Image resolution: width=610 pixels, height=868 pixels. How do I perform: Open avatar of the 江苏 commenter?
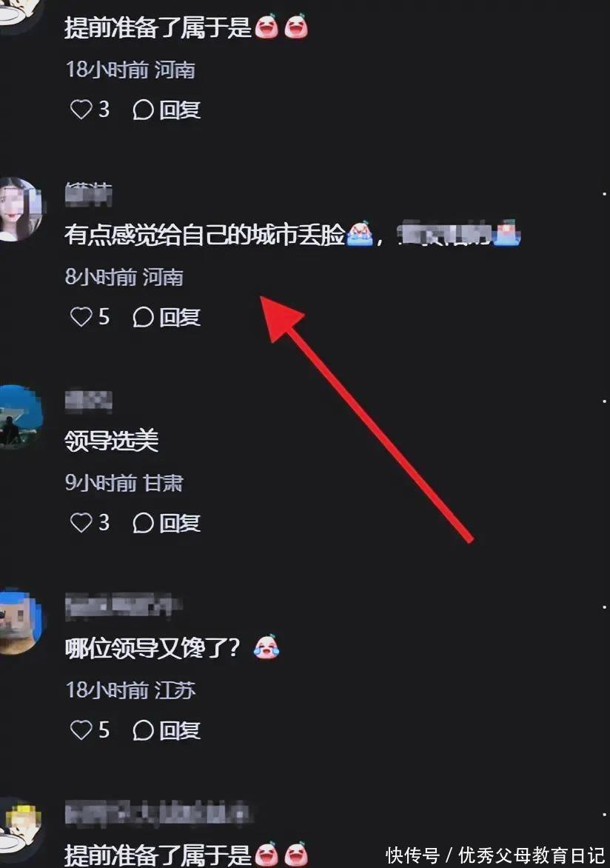click(x=19, y=623)
